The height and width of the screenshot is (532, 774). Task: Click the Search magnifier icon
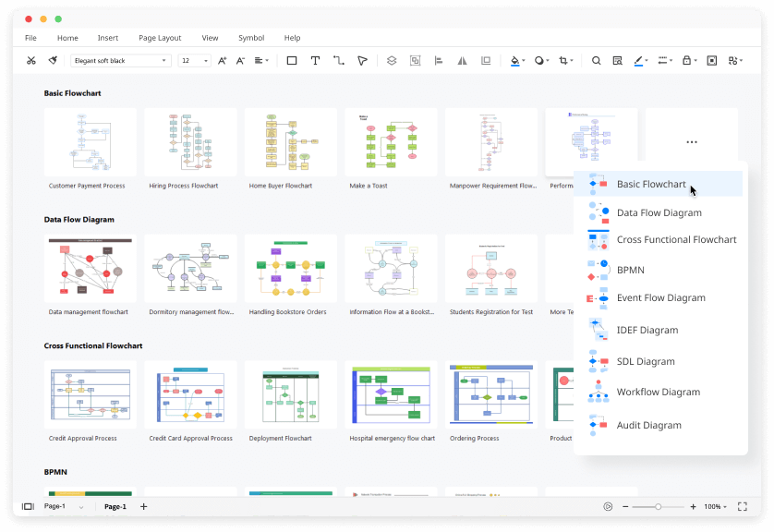click(x=597, y=61)
